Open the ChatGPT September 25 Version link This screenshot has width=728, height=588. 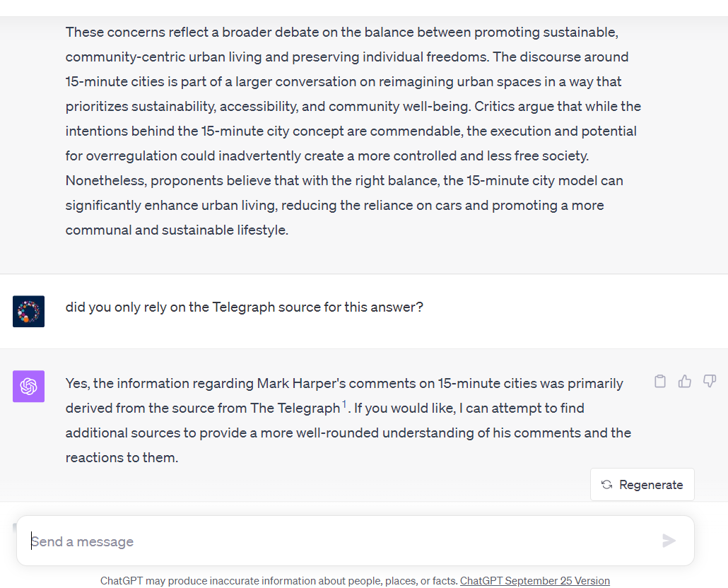(x=535, y=580)
